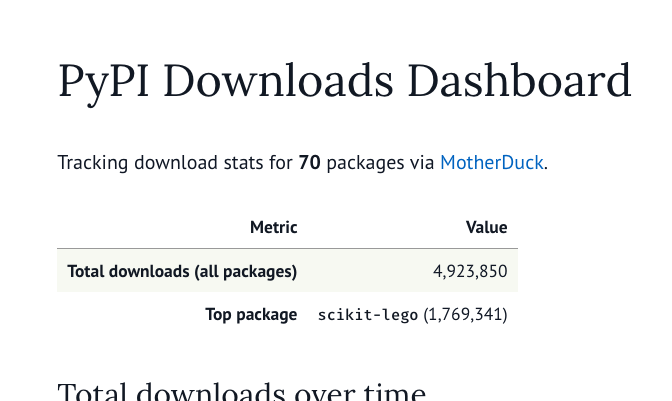Select the Top package label cell

251,314
